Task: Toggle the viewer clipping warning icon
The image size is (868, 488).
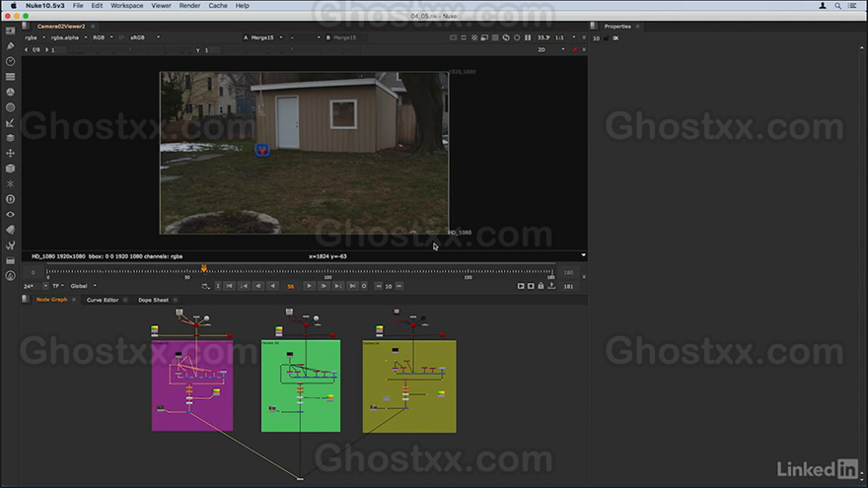Action: click(x=474, y=37)
